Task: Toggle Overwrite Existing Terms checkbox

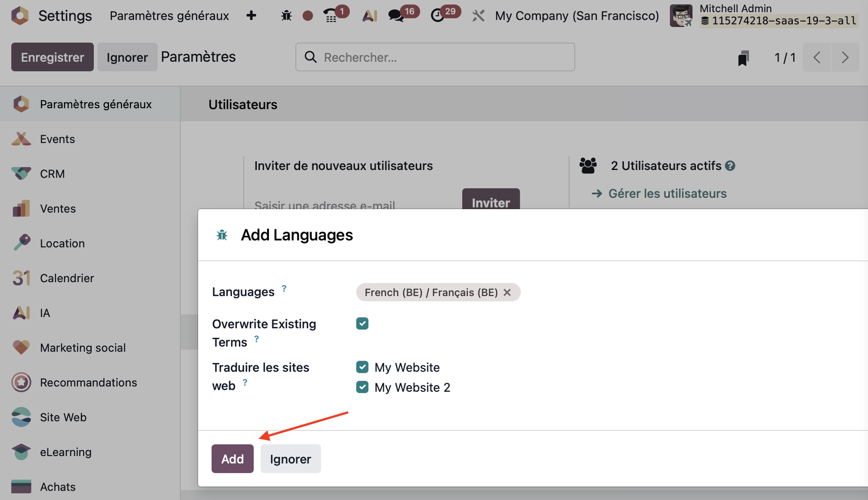Action: 362,324
